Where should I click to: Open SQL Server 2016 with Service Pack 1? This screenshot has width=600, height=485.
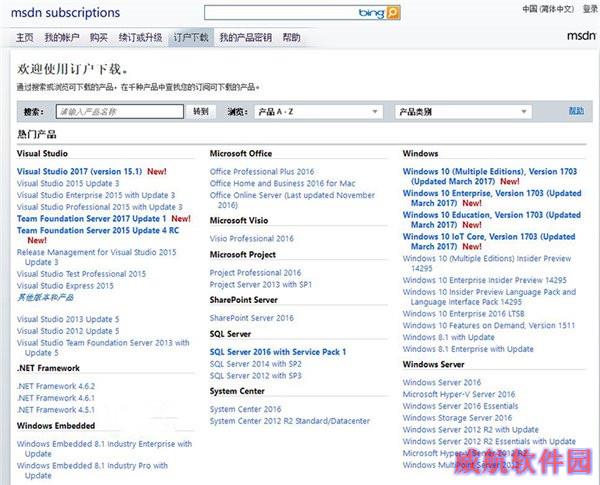(x=278, y=352)
